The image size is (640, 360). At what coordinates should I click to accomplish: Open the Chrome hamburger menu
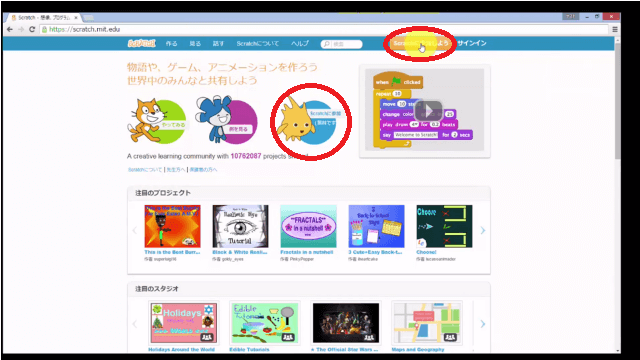615,29
